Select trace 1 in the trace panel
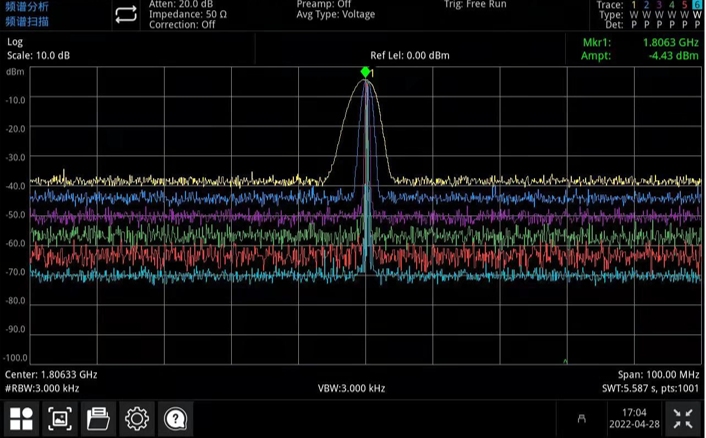Image resolution: width=706 pixels, height=438 pixels. point(632,5)
